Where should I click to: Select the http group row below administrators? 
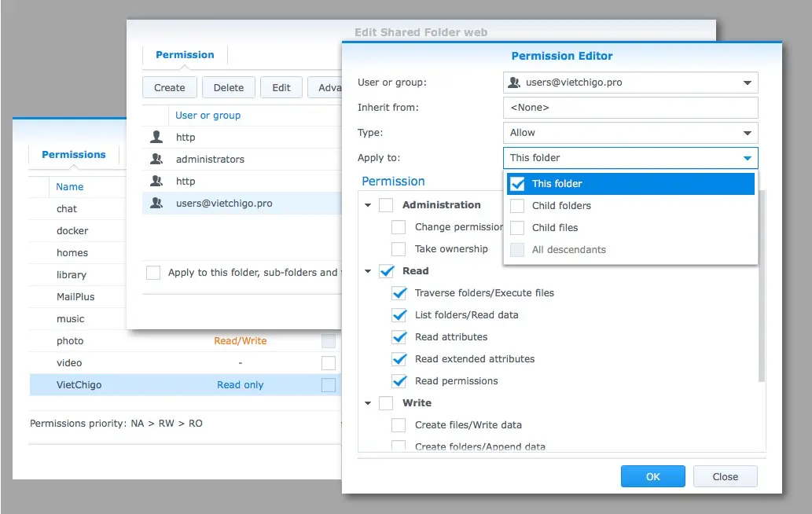242,182
